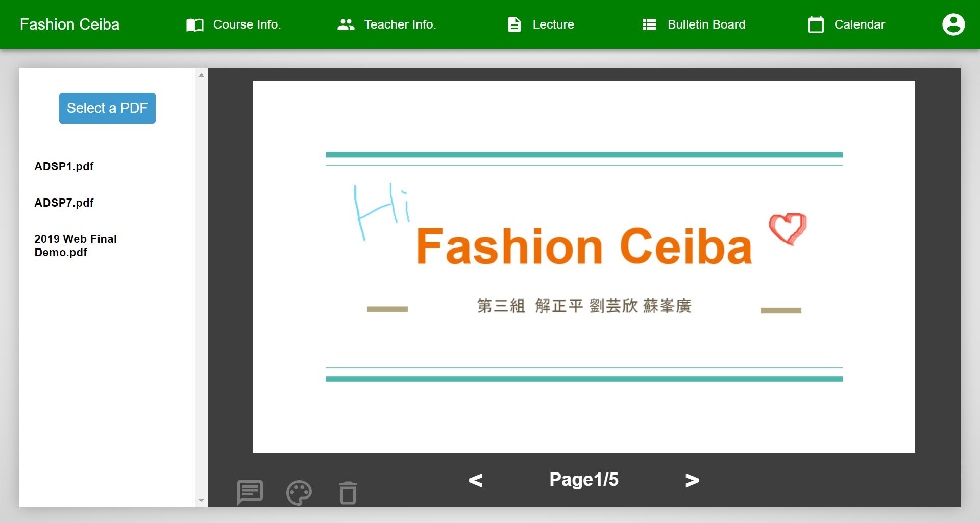Open the Bulletin Board page
The image size is (980, 523).
coord(706,24)
